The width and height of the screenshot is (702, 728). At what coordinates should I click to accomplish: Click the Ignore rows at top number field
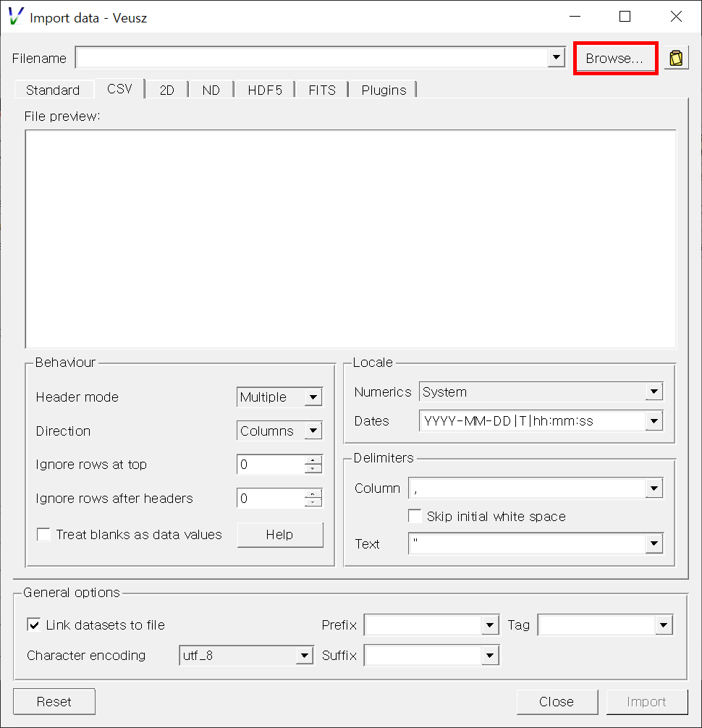[271, 465]
